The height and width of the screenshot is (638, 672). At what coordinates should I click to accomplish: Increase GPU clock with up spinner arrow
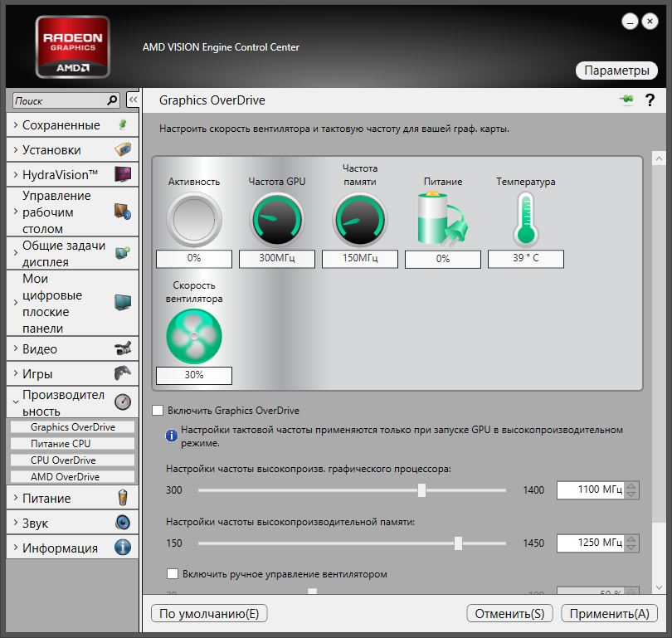pos(631,486)
